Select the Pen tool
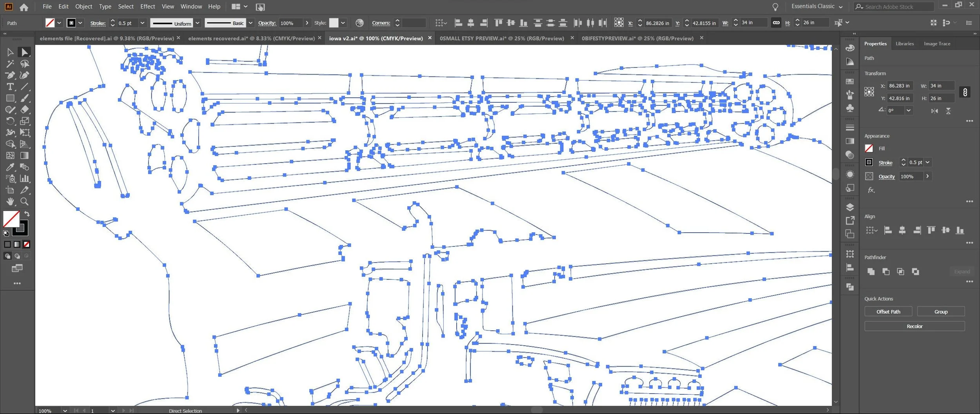980x414 pixels. 10,75
